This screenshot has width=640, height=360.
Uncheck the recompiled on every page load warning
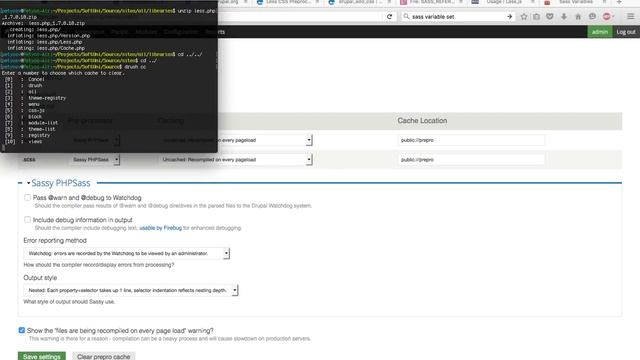point(22,330)
